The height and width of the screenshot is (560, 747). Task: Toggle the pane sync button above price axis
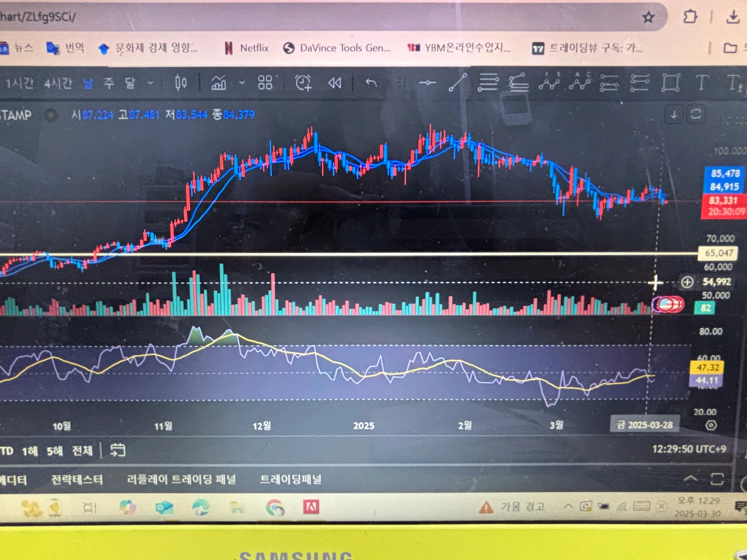pyautogui.click(x=696, y=114)
